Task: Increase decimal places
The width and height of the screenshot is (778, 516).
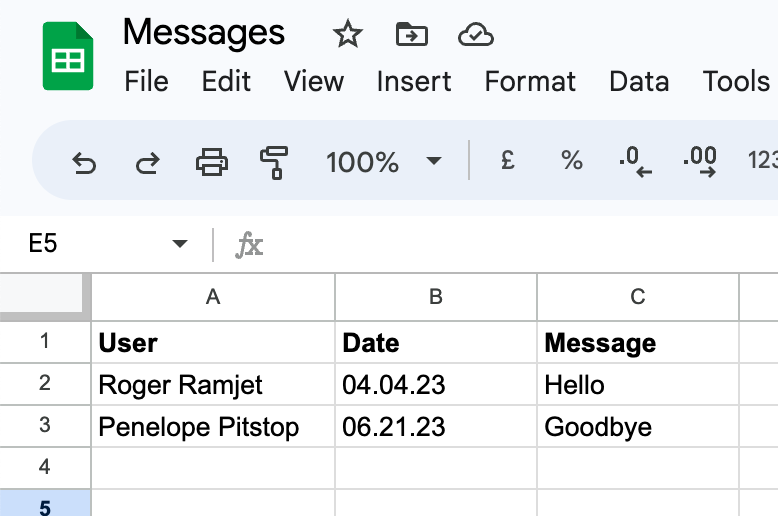Action: [699, 161]
